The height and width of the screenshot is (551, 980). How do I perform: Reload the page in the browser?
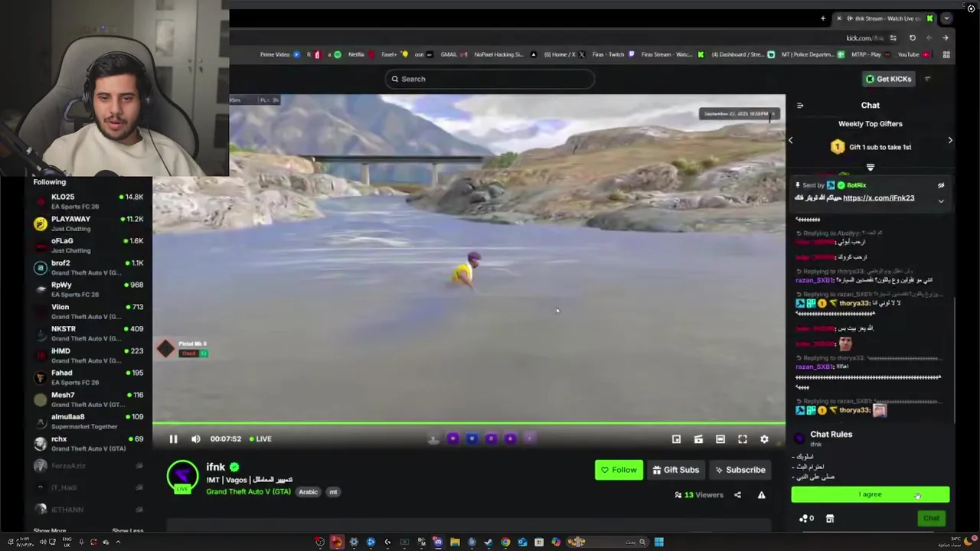[912, 38]
